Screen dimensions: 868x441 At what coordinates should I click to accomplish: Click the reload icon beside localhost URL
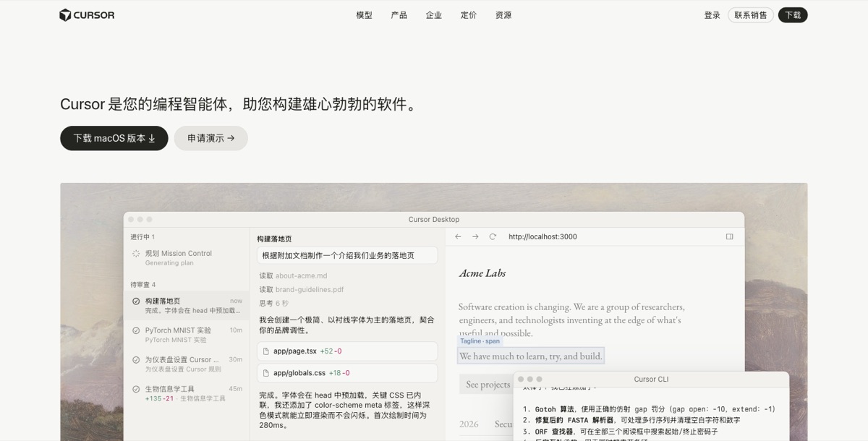[x=493, y=236]
